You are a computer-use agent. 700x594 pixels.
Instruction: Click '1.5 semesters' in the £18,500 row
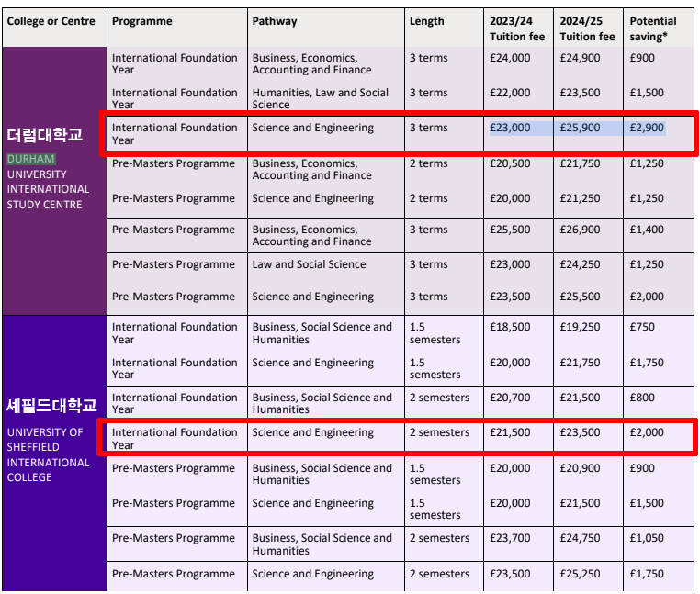click(x=435, y=333)
